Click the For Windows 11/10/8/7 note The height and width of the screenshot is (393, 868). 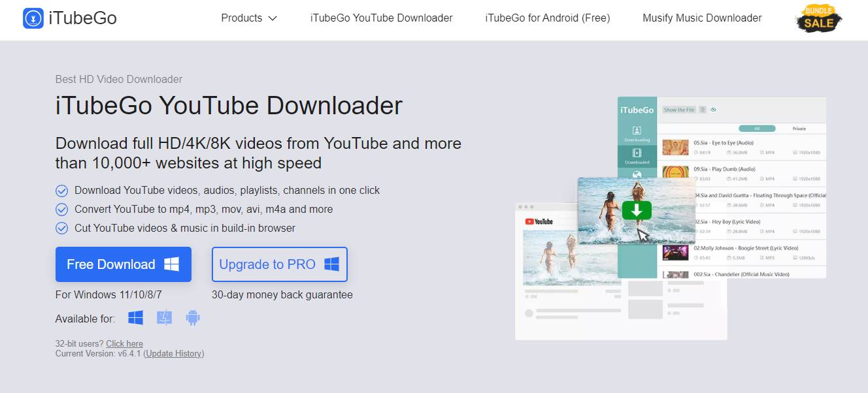pyautogui.click(x=108, y=295)
